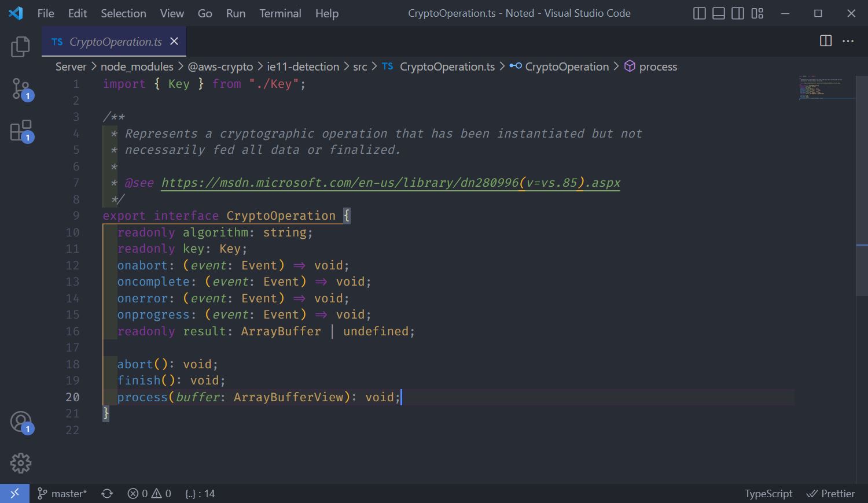
Task: Open the editor More Actions menu
Action: point(848,41)
